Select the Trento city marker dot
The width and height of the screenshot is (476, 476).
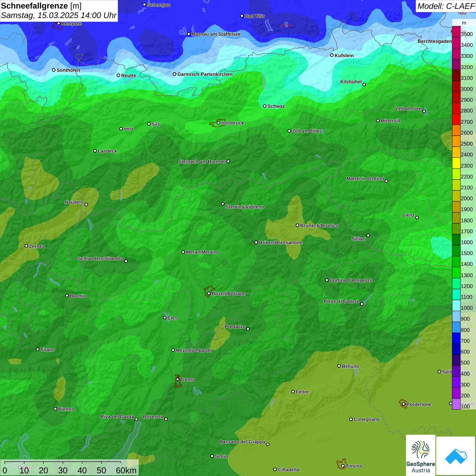[x=177, y=379]
